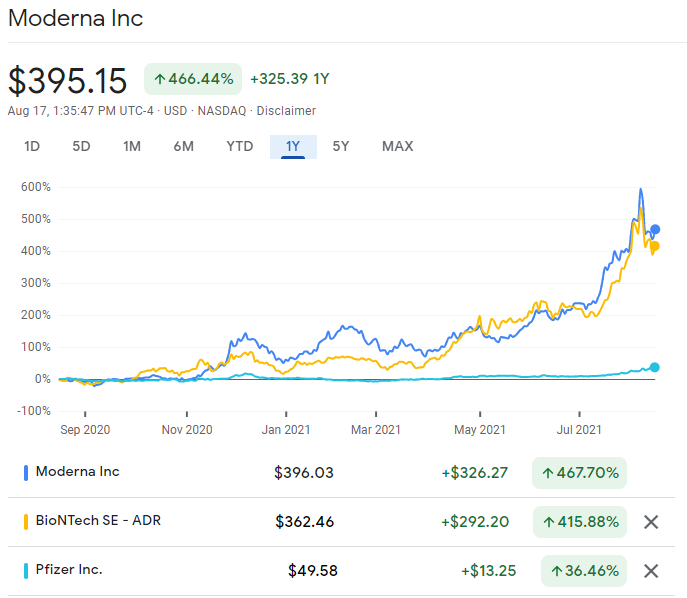Open the Pfizer Inc. row

pos(69,570)
